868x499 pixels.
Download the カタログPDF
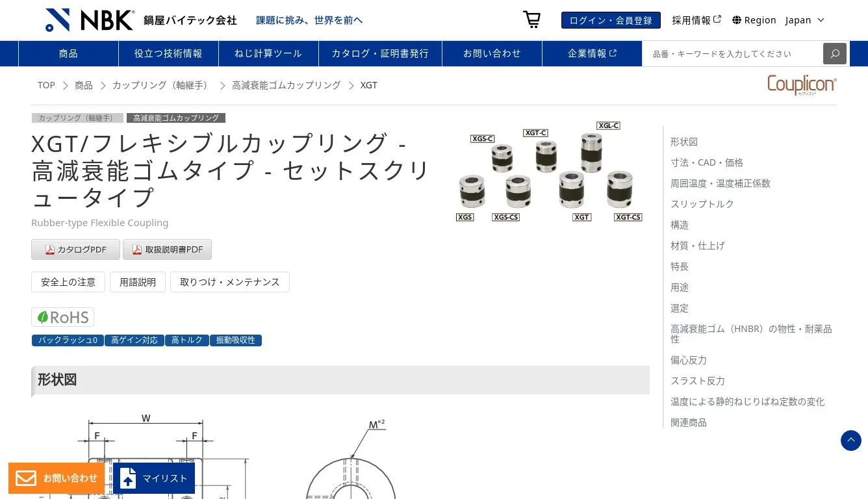pos(75,249)
